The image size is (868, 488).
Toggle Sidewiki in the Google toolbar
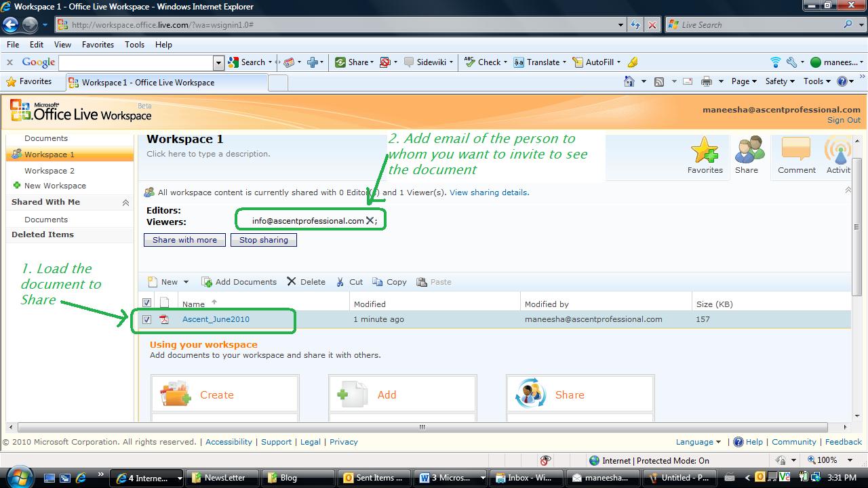(427, 62)
